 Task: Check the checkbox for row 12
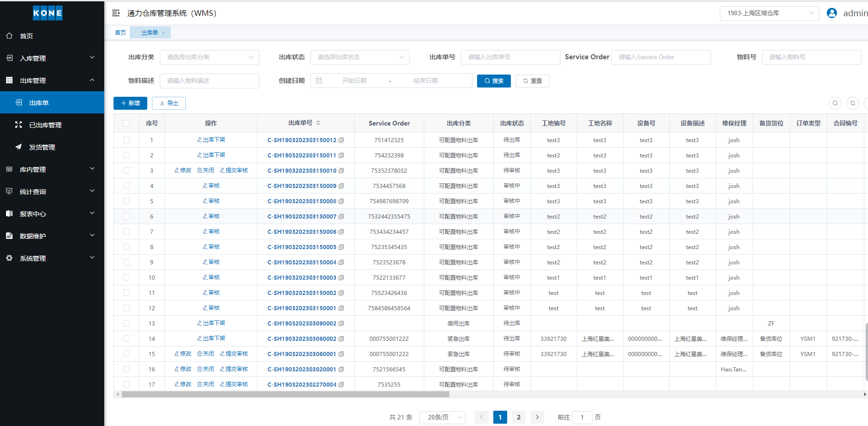click(126, 308)
